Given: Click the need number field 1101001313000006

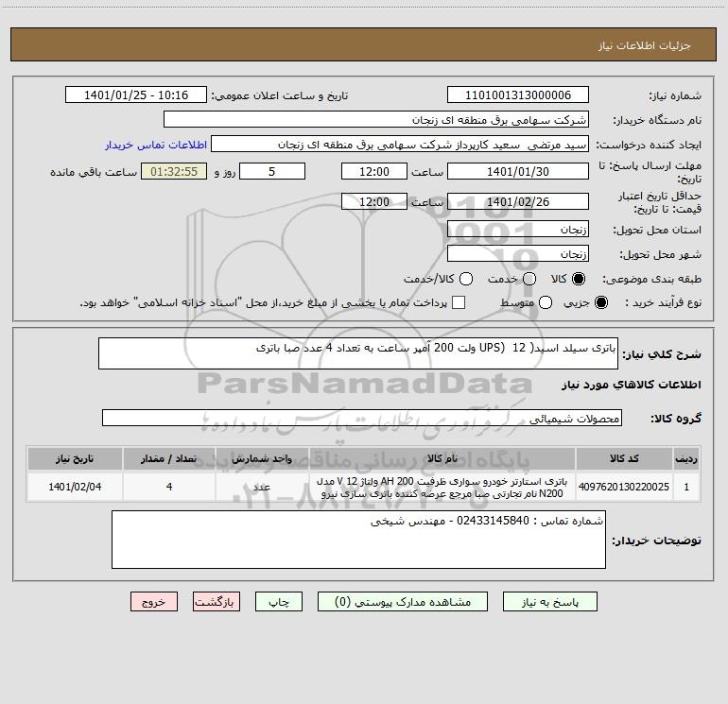Looking at the screenshot, I should [518, 95].
